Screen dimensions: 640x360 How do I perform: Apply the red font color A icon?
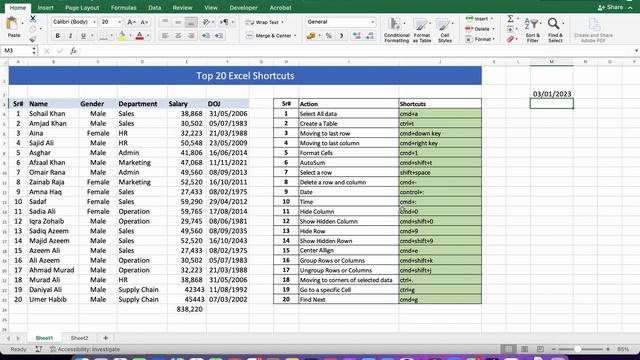140,36
